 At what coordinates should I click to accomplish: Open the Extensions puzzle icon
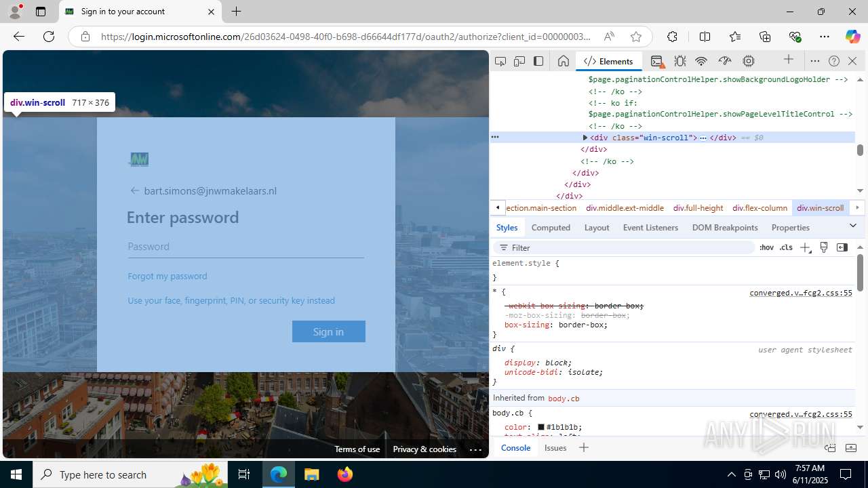[x=672, y=37]
